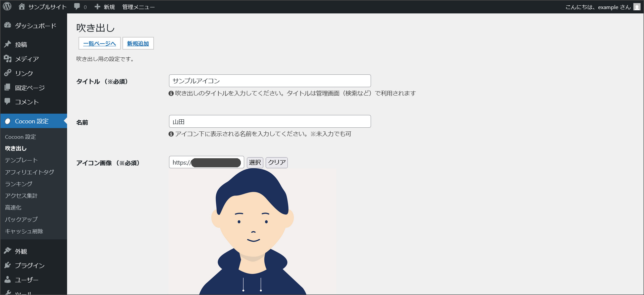Viewport: 644px width, 295px height.
Task: Open the テンプレート submenu item
Action: (21, 160)
